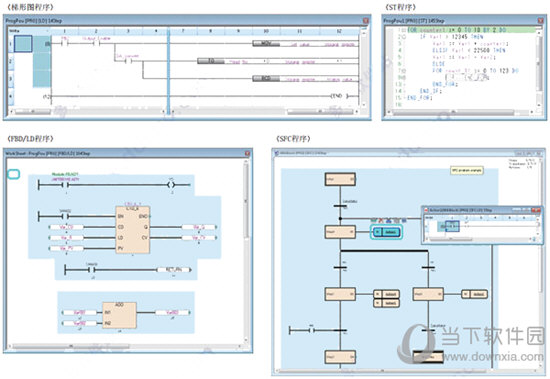Click the ladder window's vertical scrollbar down arrow

[364, 105]
